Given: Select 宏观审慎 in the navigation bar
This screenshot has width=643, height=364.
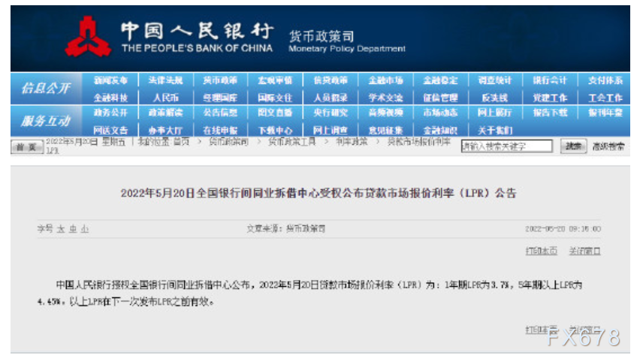Looking at the screenshot, I should point(275,80).
